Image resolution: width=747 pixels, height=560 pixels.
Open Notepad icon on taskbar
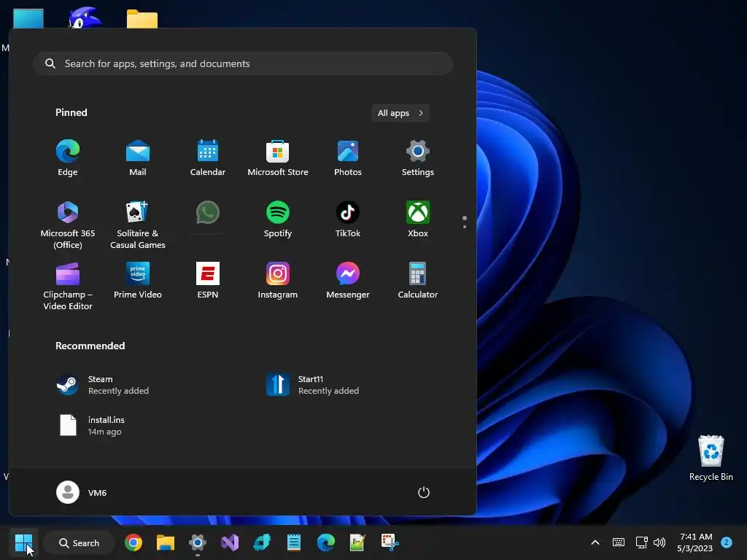click(293, 542)
